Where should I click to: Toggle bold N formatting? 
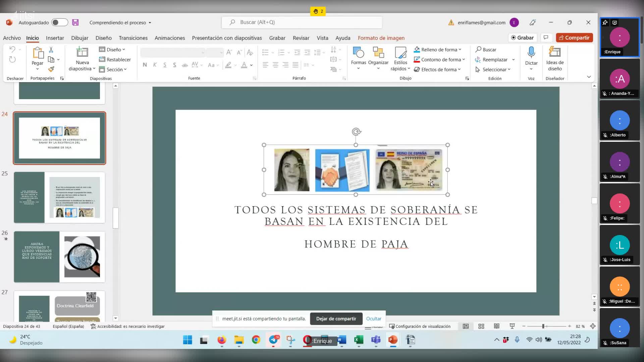(145, 65)
